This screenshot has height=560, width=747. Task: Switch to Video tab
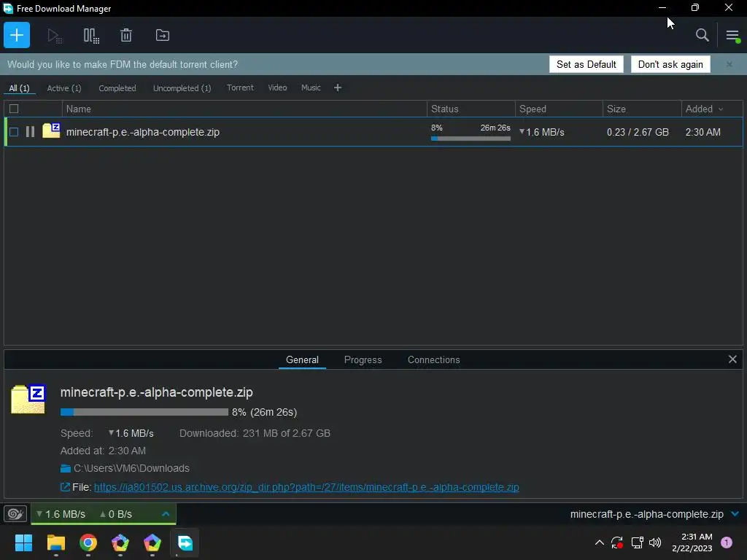[x=277, y=87]
